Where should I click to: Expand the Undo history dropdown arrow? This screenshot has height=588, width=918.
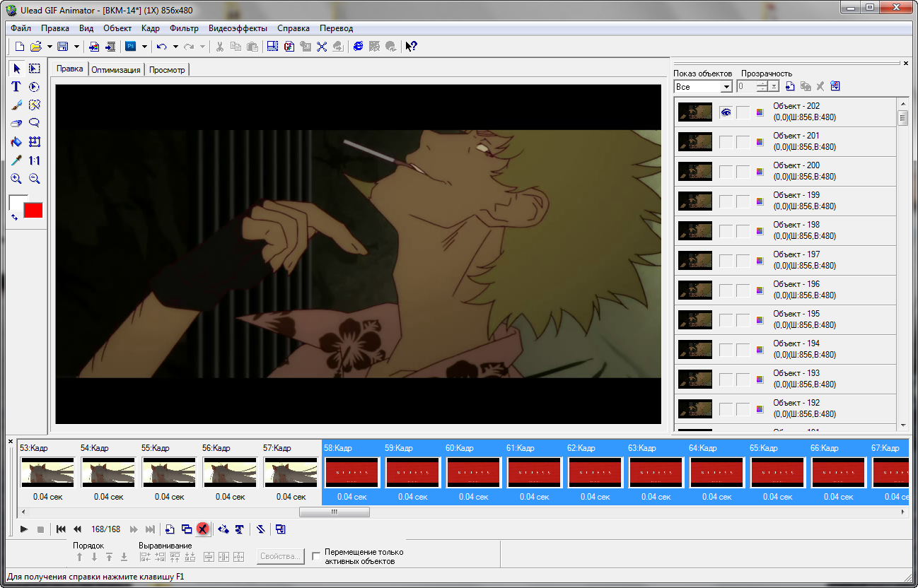[175, 47]
